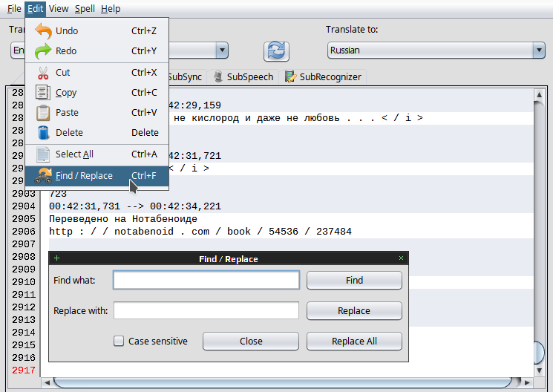The height and width of the screenshot is (392, 553).
Task: Click the SubRecognizer tab icon
Action: (290, 76)
